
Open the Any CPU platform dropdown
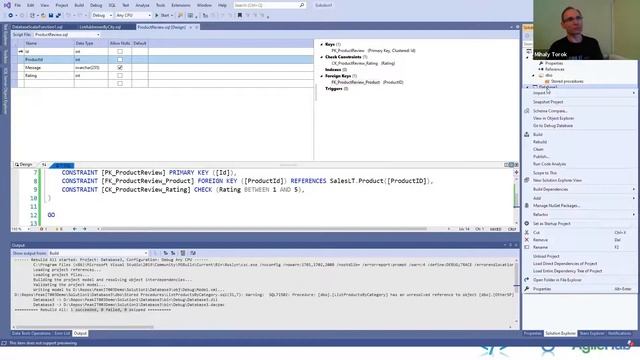click(133, 16)
